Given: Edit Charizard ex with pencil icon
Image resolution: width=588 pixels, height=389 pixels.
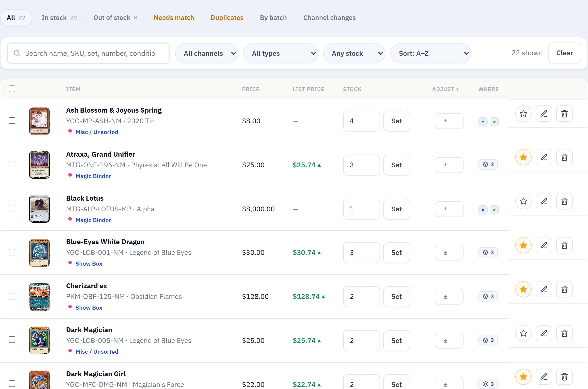Looking at the screenshot, I should pos(544,289).
